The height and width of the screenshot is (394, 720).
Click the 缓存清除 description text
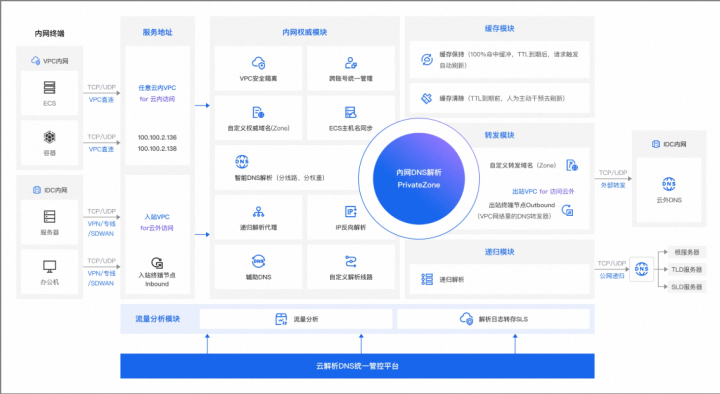coord(502,98)
